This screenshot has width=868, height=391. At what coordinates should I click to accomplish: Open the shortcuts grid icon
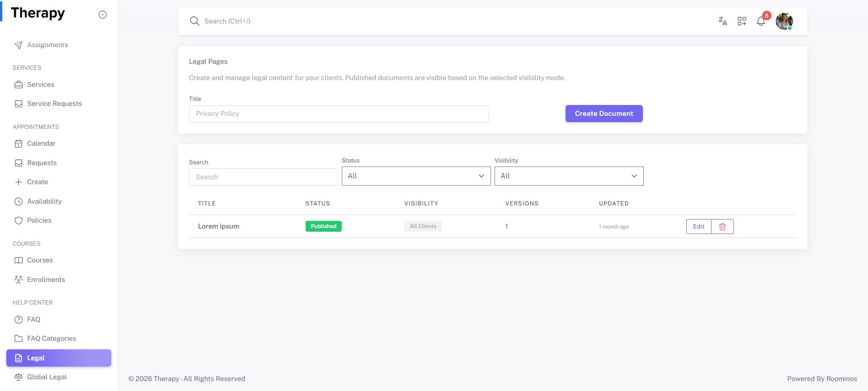742,21
